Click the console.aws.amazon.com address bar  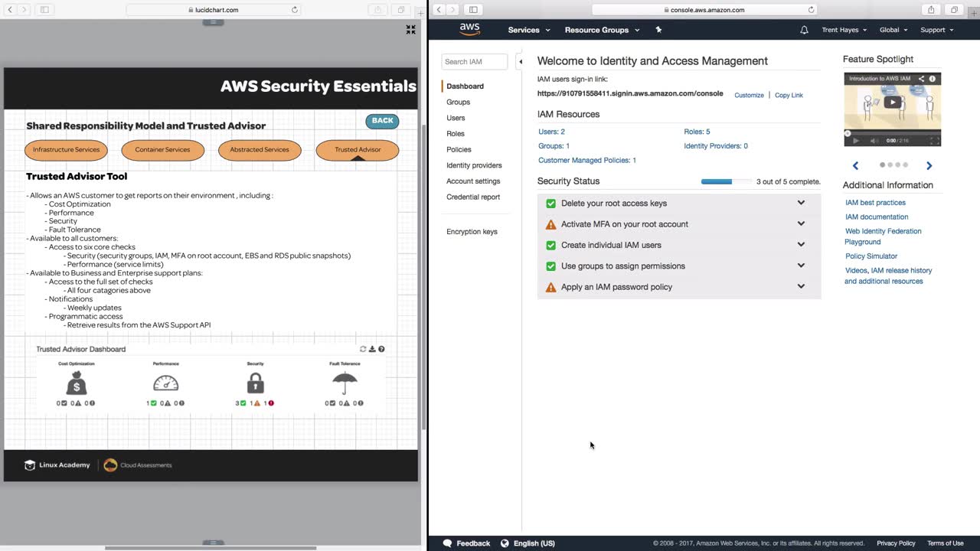704,10
